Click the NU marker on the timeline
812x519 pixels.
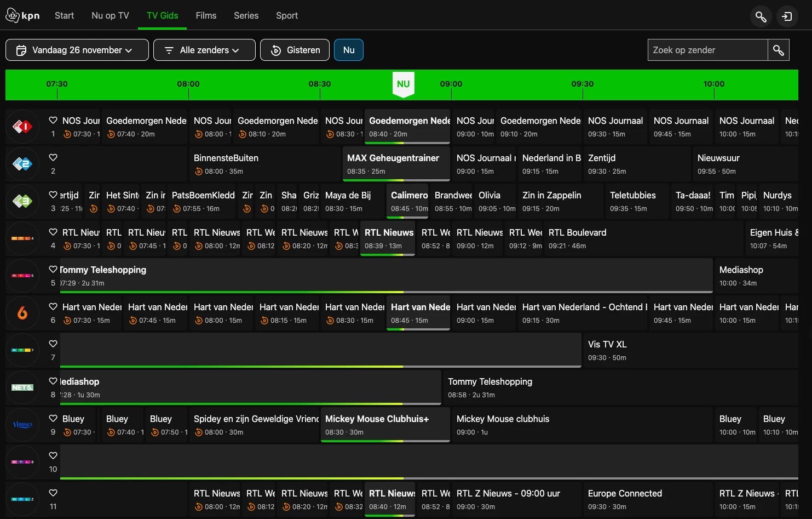(x=404, y=84)
